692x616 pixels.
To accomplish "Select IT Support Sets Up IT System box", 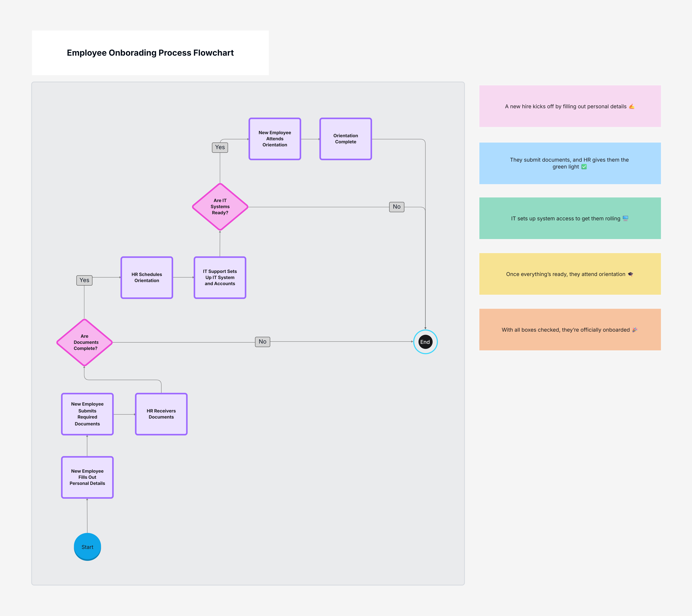I will tap(220, 277).
